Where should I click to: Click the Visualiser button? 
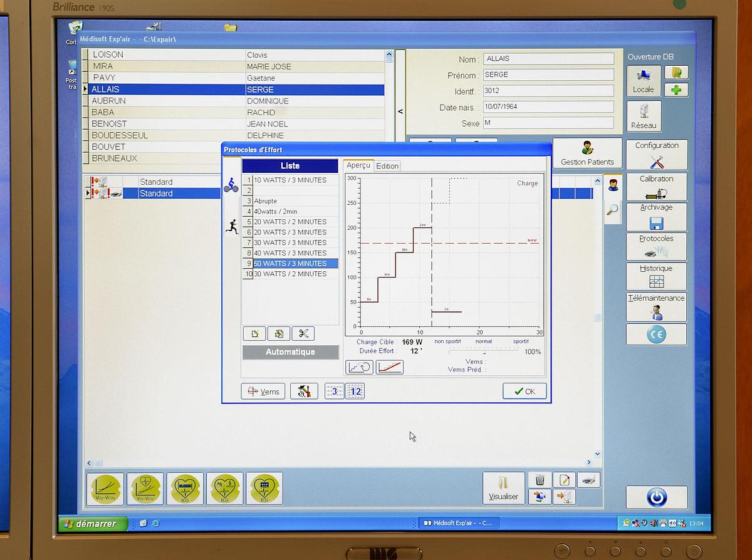[503, 487]
